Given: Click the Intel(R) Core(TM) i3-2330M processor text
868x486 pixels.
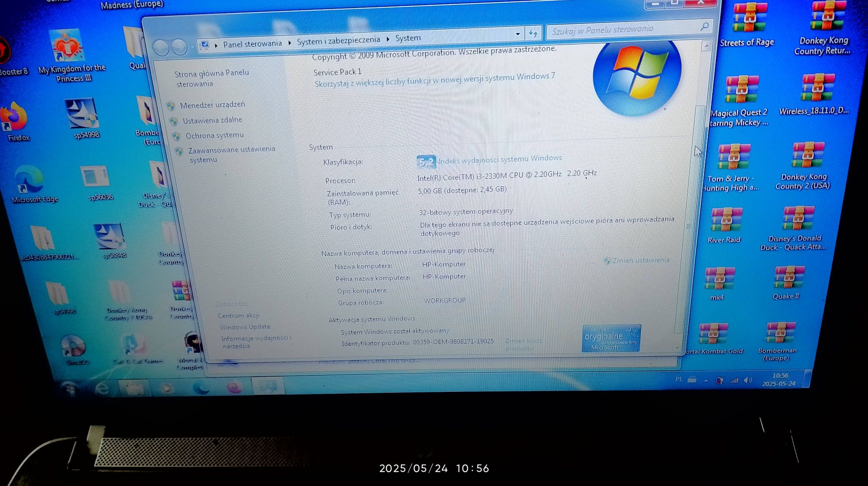Looking at the screenshot, I should 506,175.
